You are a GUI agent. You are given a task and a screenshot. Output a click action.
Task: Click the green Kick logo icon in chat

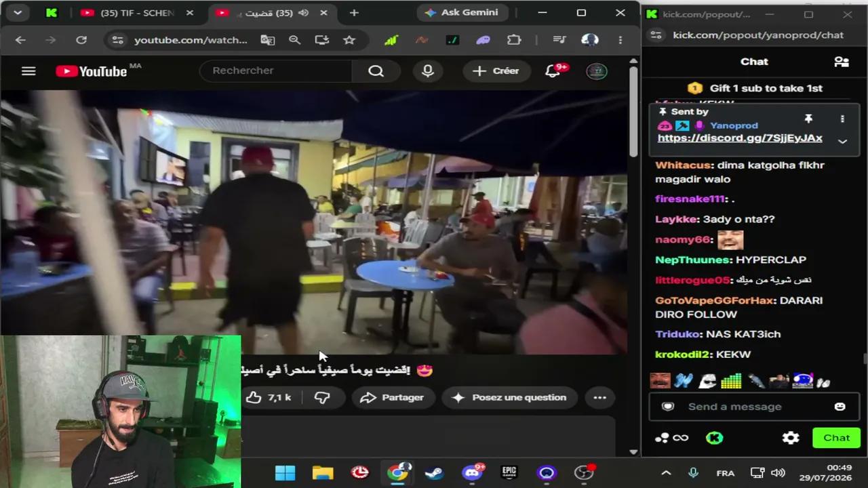tap(713, 438)
